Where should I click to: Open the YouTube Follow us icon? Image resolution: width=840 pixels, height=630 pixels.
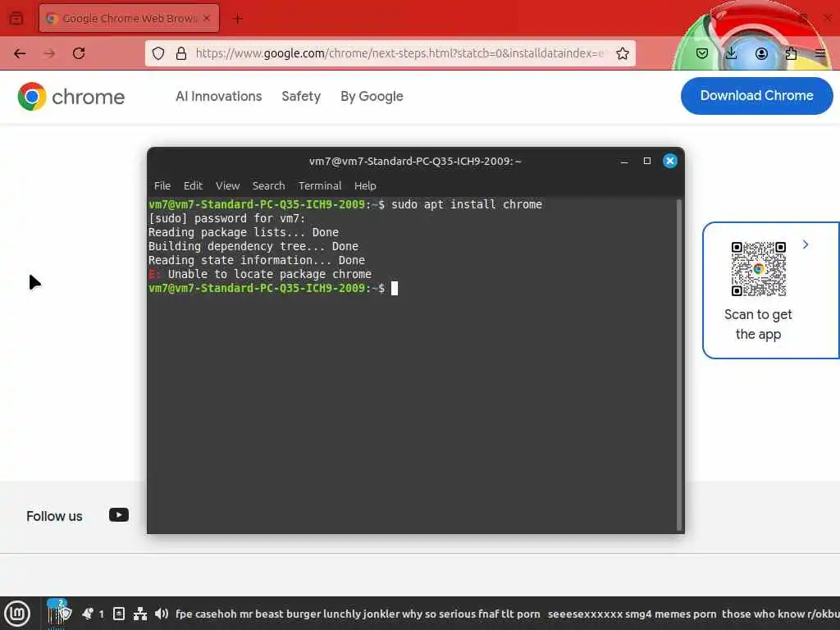coord(119,515)
